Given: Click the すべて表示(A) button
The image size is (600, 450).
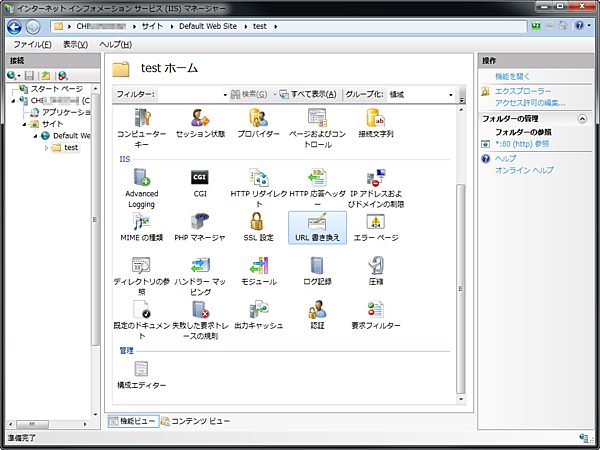Looking at the screenshot, I should point(308,95).
